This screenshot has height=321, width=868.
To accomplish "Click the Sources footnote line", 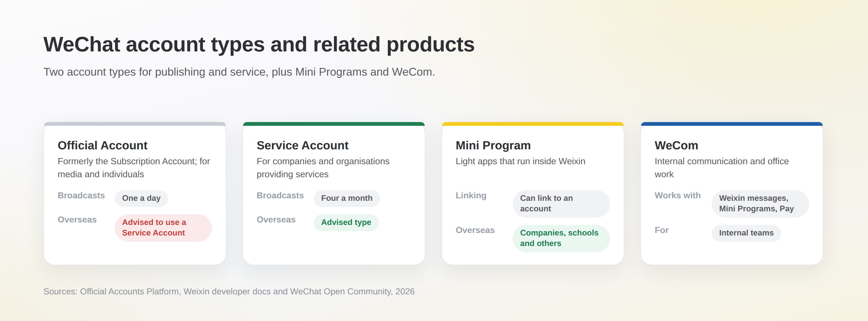I will pyautogui.click(x=229, y=291).
